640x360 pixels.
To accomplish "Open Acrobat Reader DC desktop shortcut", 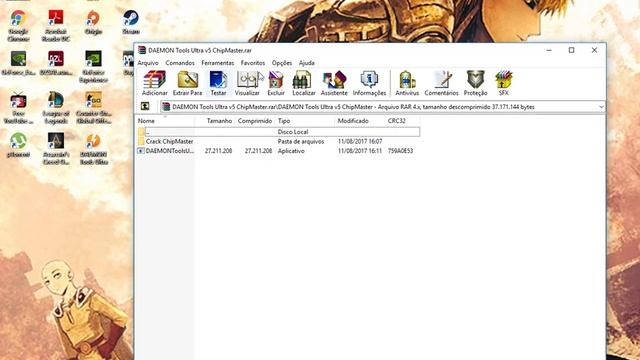I will pyautogui.click(x=56, y=25).
